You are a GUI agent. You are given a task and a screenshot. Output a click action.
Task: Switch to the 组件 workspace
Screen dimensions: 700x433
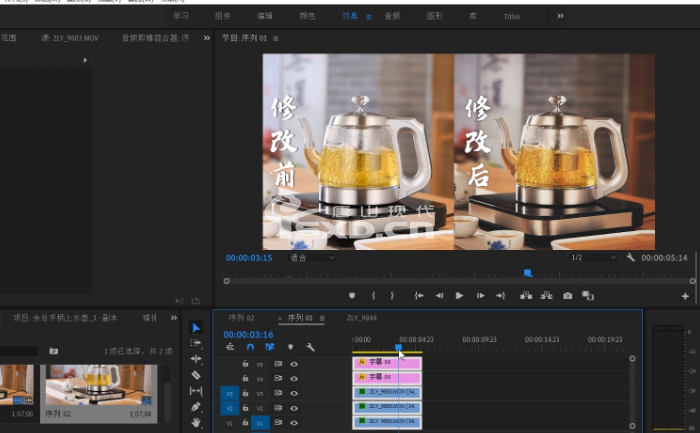(x=222, y=16)
